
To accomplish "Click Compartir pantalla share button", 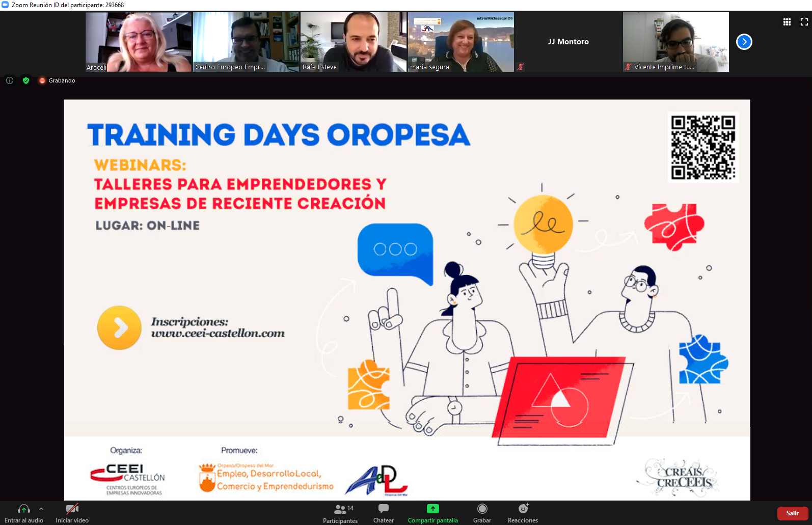I will pyautogui.click(x=433, y=513).
